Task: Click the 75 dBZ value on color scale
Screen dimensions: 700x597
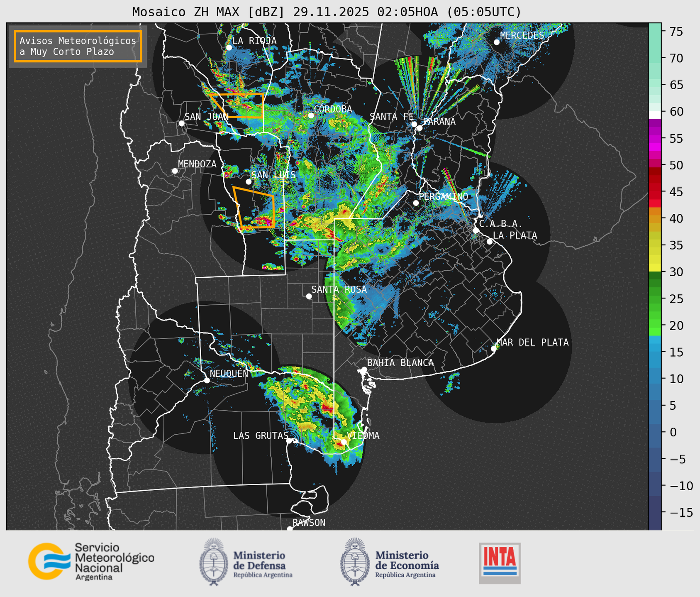Action: 676,32
